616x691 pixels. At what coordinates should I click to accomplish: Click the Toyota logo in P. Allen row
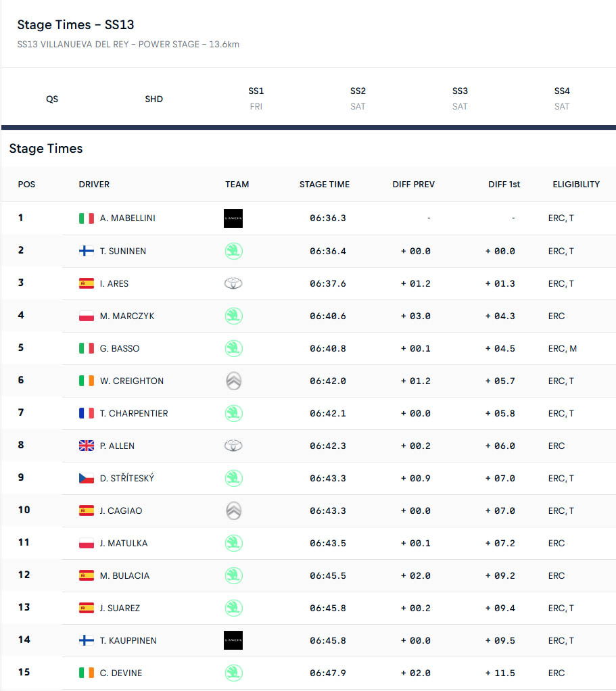pos(233,446)
